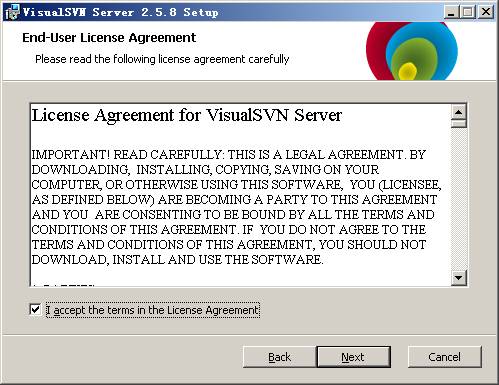The height and width of the screenshot is (385, 499).
Task: Click the empty scrollbar track below the thumb
Action: click(x=459, y=199)
